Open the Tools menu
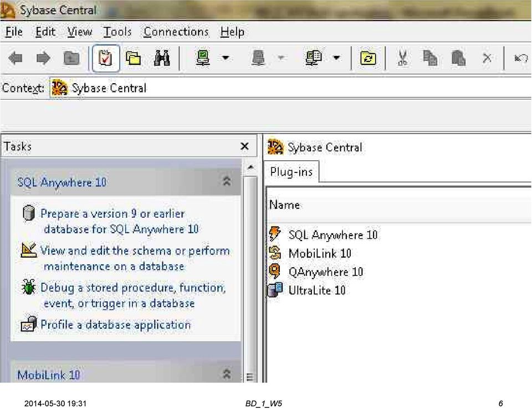Screen dimensions: 532x409 (117, 32)
